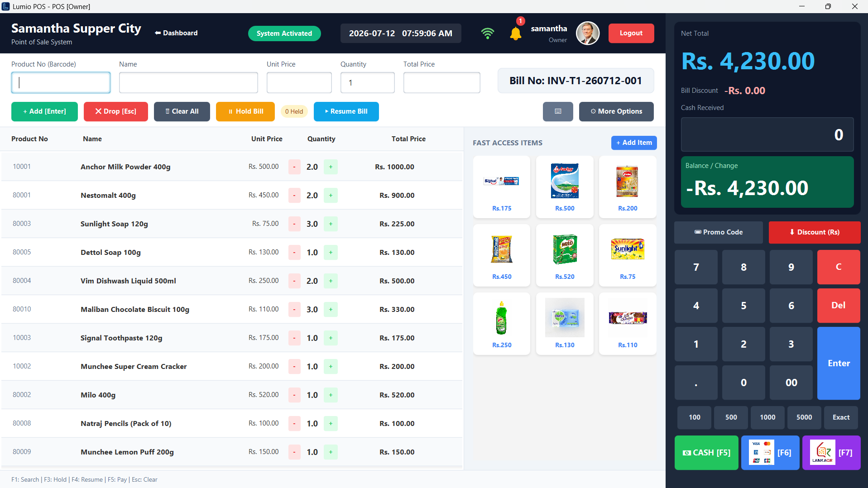The width and height of the screenshot is (868, 488).
Task: Increase Munchee Super Cream Cracker quantity
Action: tap(331, 367)
